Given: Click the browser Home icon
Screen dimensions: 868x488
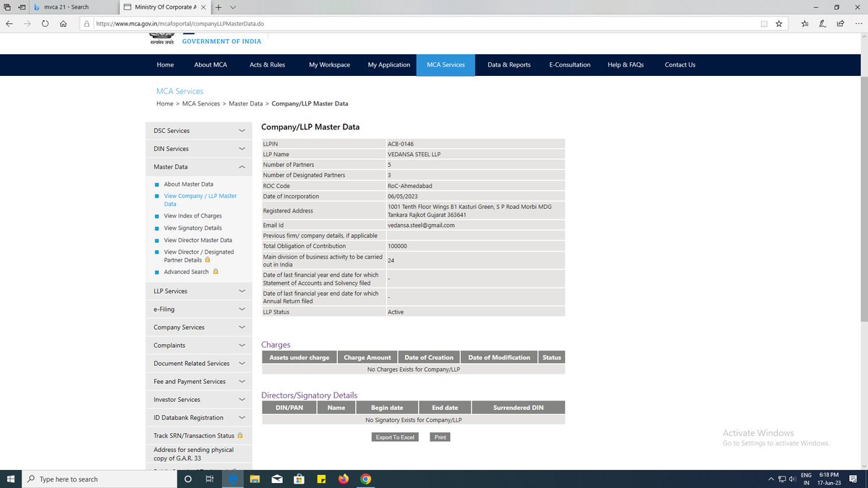Looking at the screenshot, I should [64, 23].
